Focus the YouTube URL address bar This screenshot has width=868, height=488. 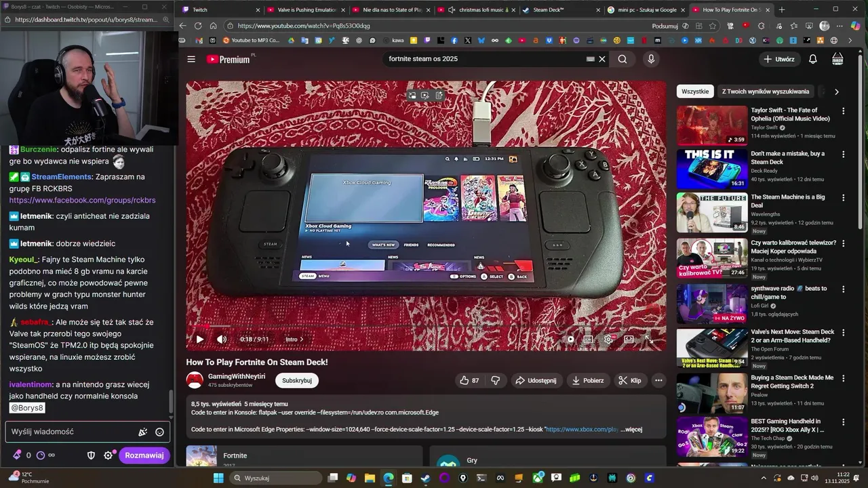[x=434, y=26]
